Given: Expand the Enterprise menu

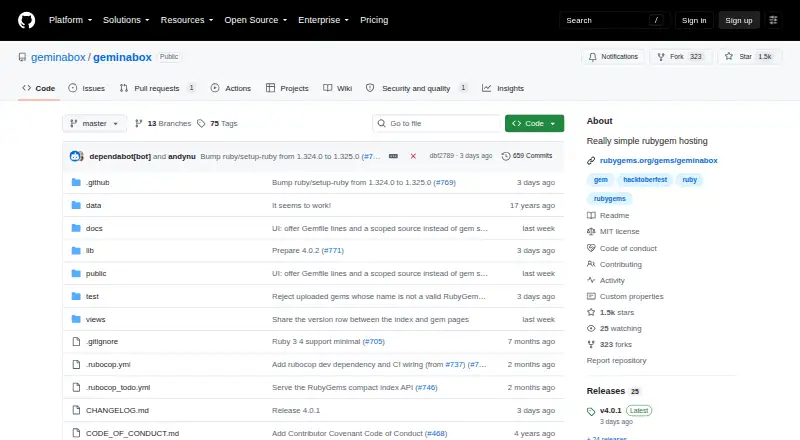Looking at the screenshot, I should 323,20.
